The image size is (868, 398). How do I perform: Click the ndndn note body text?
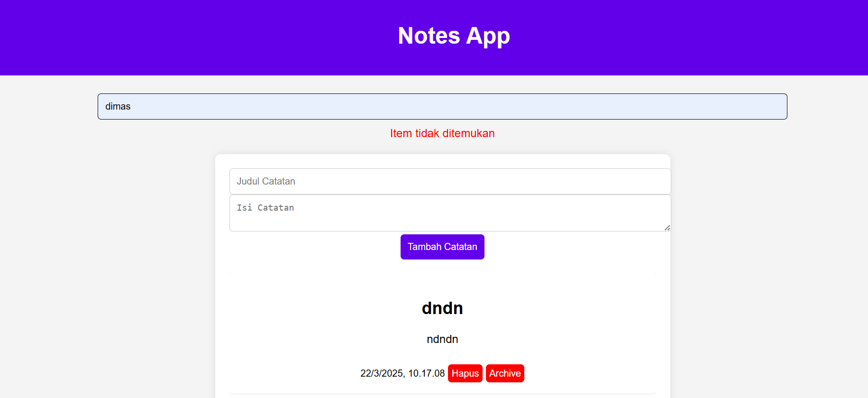[442, 339]
